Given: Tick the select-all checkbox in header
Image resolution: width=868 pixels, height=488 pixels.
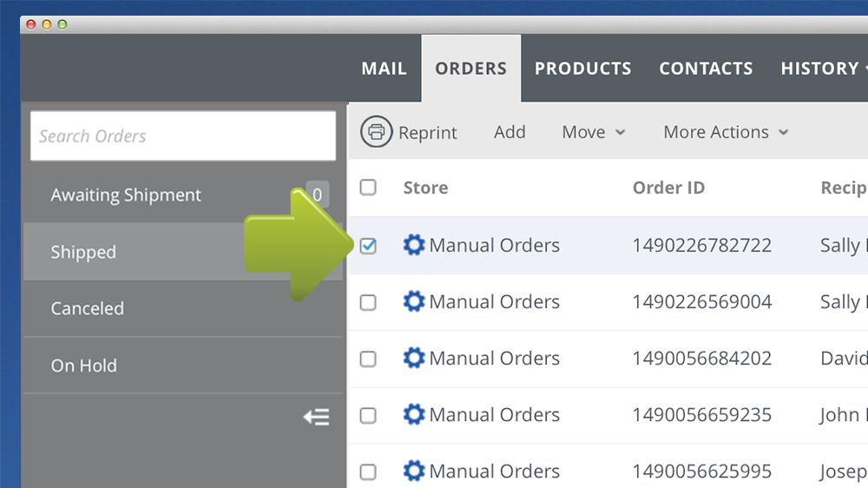Looking at the screenshot, I should [x=368, y=188].
